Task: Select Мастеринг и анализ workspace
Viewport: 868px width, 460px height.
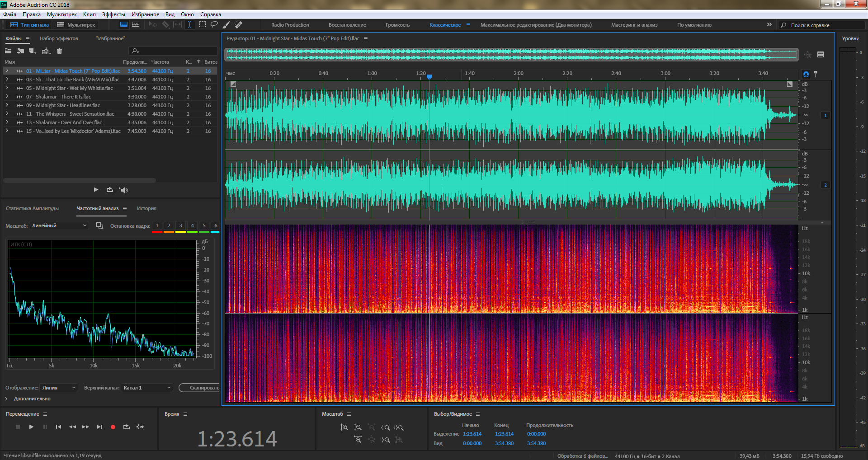Action: [x=634, y=25]
